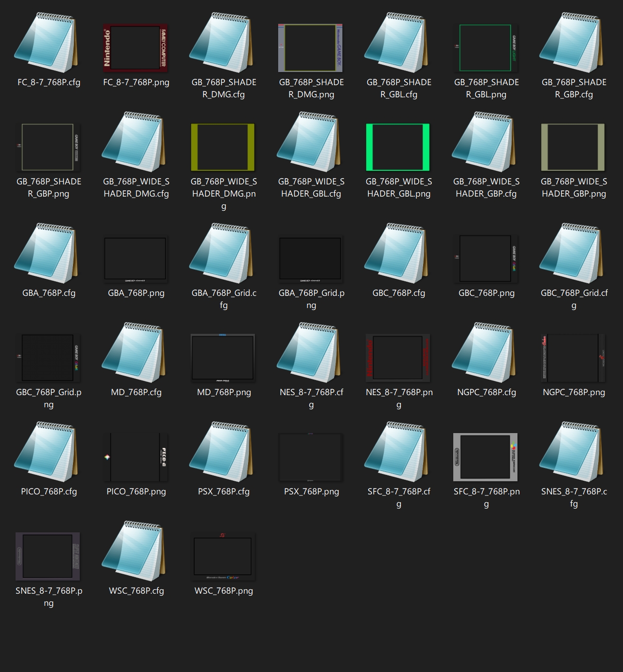Select GBA_768P_Grid.cfg file icon
Image resolution: width=623 pixels, height=672 pixels.
click(221, 254)
